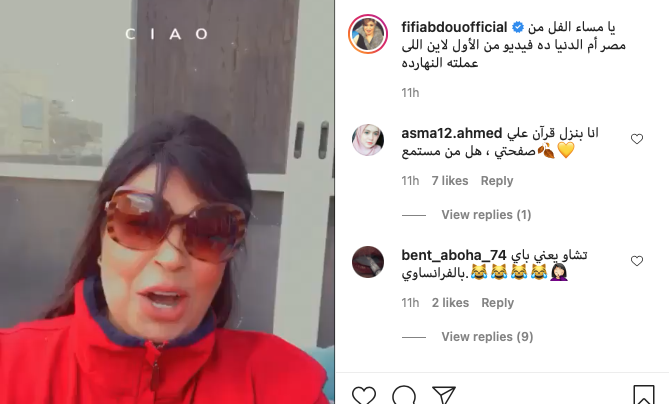Like the post with the heart icon
The image size is (669, 404).
[364, 395]
